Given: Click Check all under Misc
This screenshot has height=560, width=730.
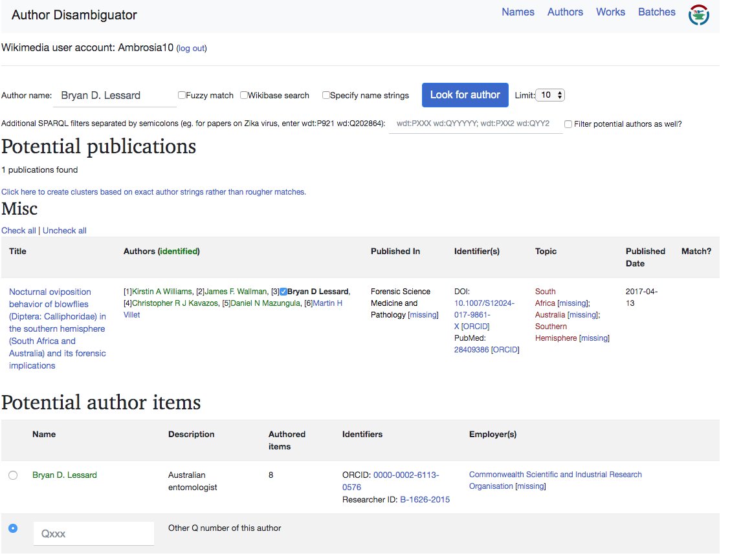Looking at the screenshot, I should [x=18, y=230].
